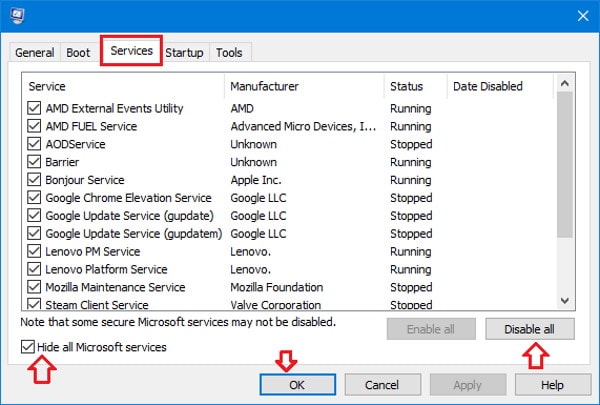
Task: Open the Boot tab
Action: pos(78,52)
